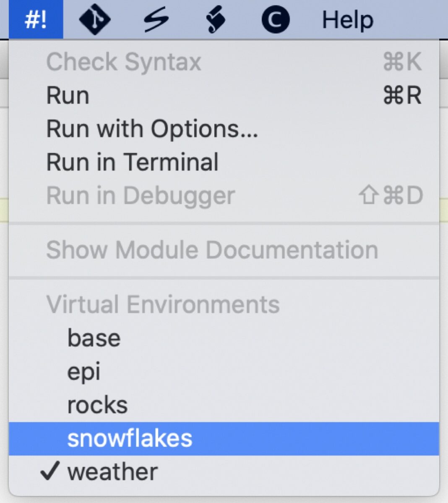Click the ⌘R shortcut beside Run

pos(402,95)
